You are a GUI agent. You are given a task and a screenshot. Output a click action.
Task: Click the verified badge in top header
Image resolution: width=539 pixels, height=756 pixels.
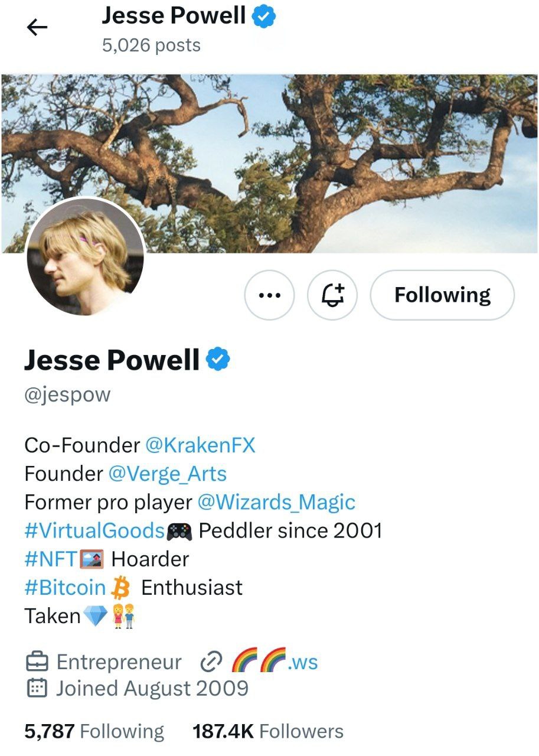(x=264, y=15)
